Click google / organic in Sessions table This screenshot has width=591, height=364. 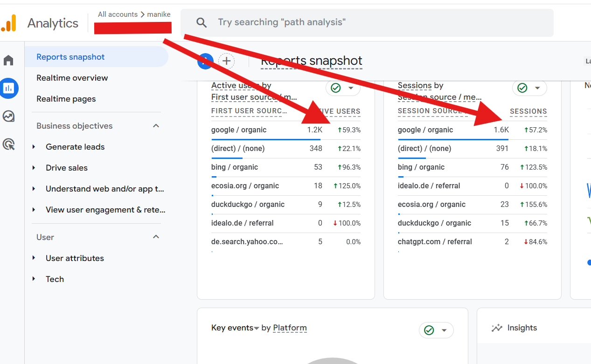[425, 130]
